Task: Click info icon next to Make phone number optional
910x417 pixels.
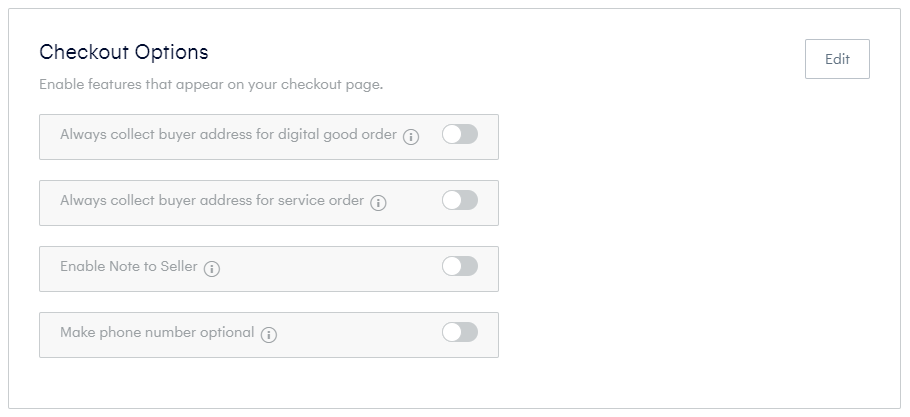Action: coord(269,335)
